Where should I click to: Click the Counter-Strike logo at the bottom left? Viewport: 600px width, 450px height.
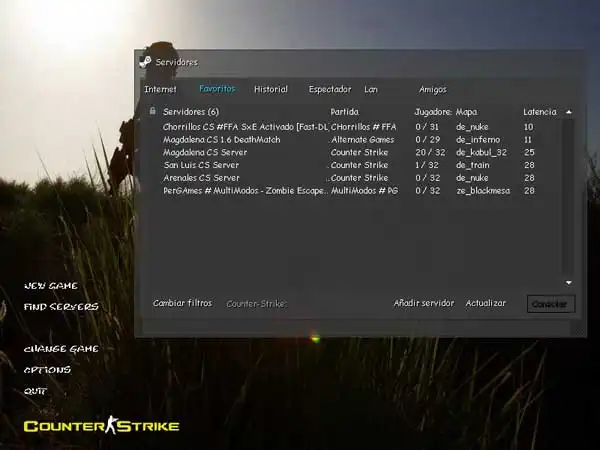[x=101, y=426]
